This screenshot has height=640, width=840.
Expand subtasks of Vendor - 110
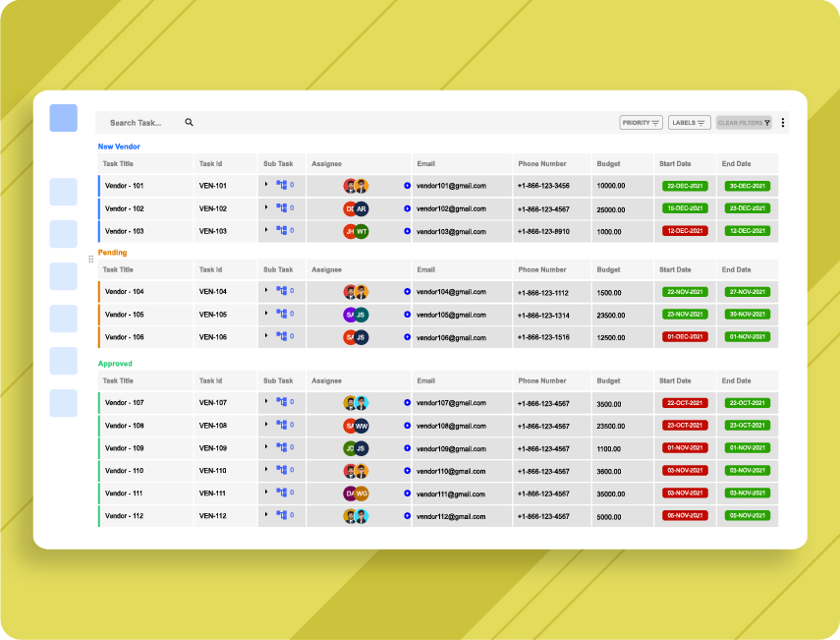coord(267,471)
